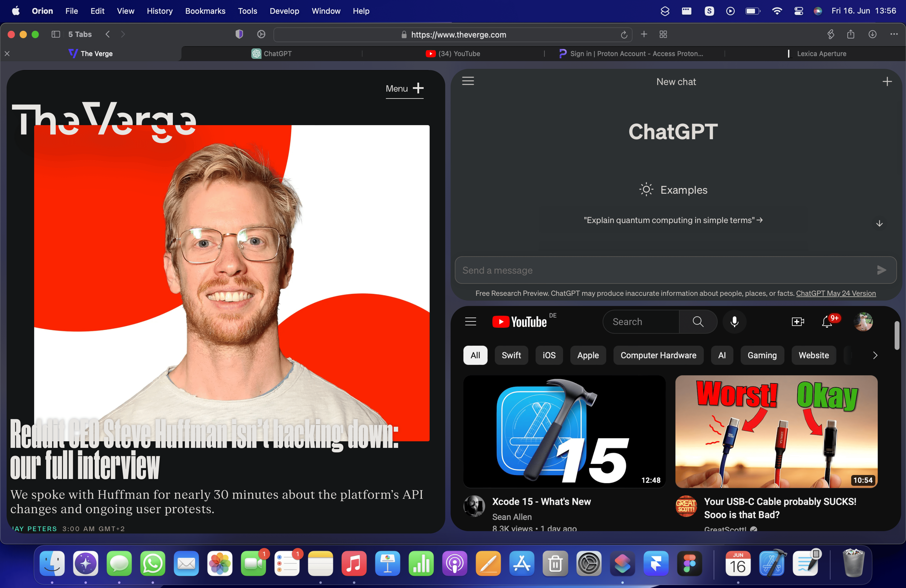
Task: Click the address bar URL field
Action: [453, 35]
